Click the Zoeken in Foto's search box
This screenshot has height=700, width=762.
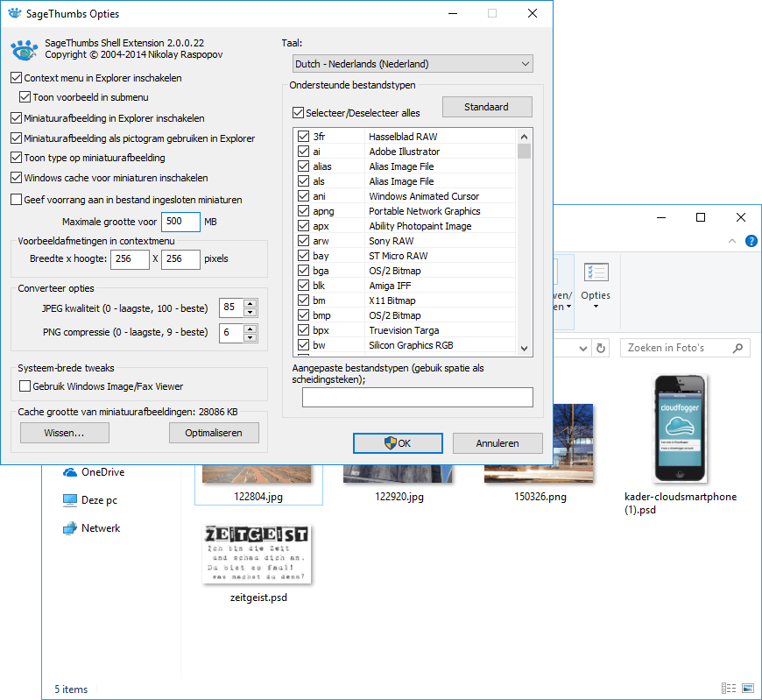click(x=685, y=348)
